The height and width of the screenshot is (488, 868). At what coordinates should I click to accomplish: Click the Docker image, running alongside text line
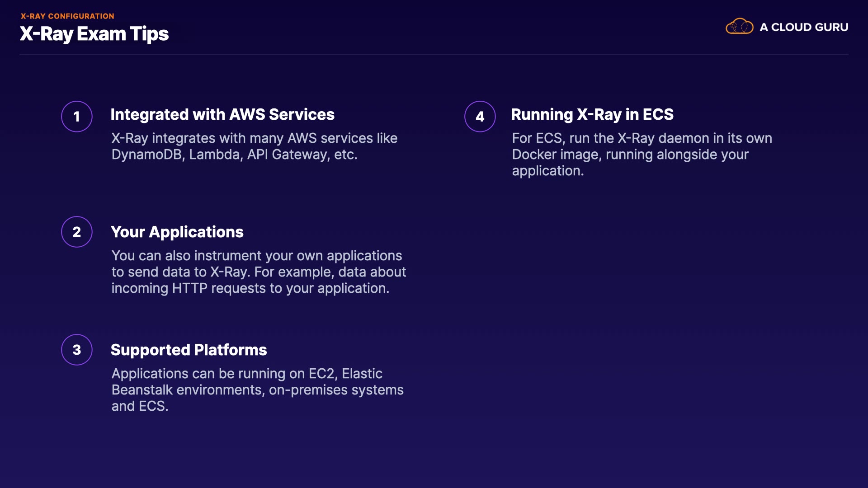point(630,155)
